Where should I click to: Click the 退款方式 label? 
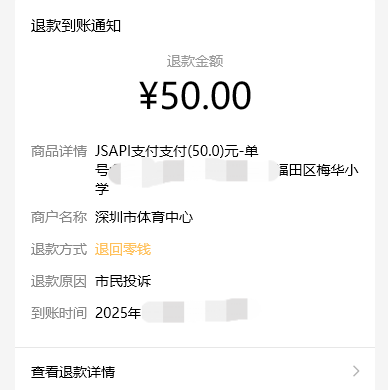coord(59,249)
